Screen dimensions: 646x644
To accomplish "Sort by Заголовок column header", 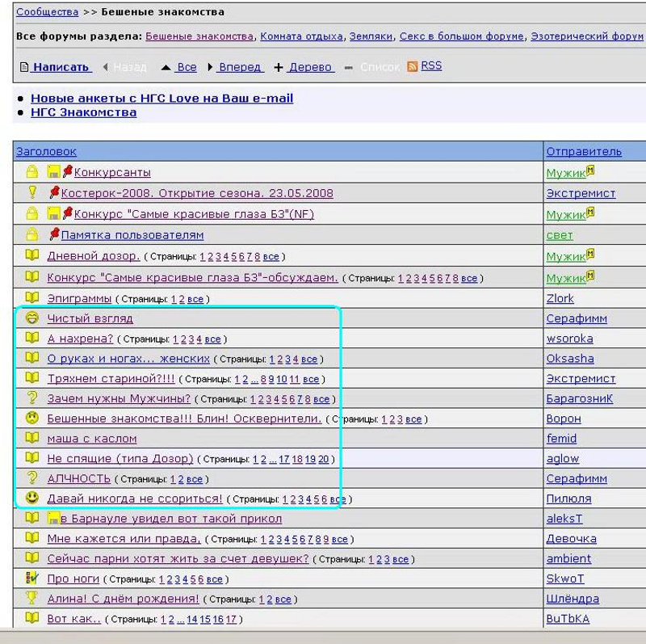I will pos(46,151).
